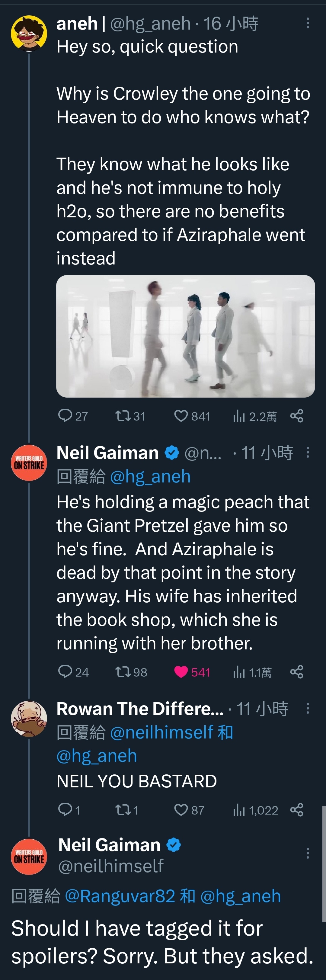Open aneh's profile avatar
This screenshot has height=980, width=326.
click(29, 34)
